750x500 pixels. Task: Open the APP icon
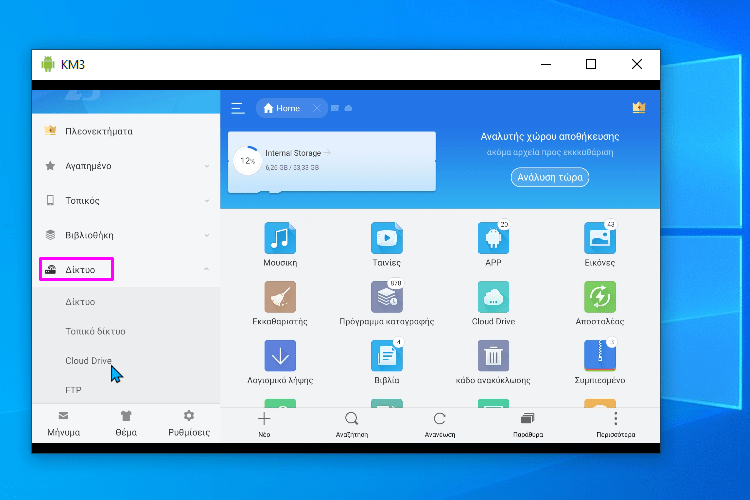[493, 238]
